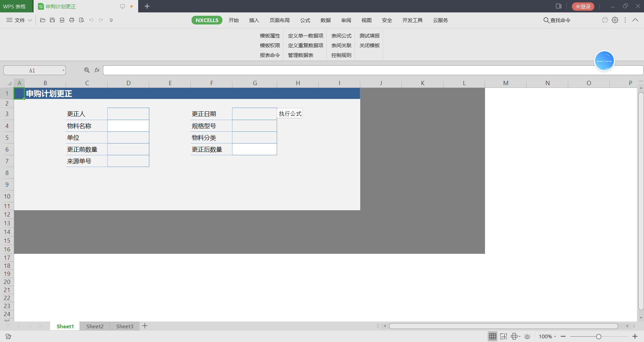Click the Open folder icon in toolbar
This screenshot has height=342, width=644.
43,20
